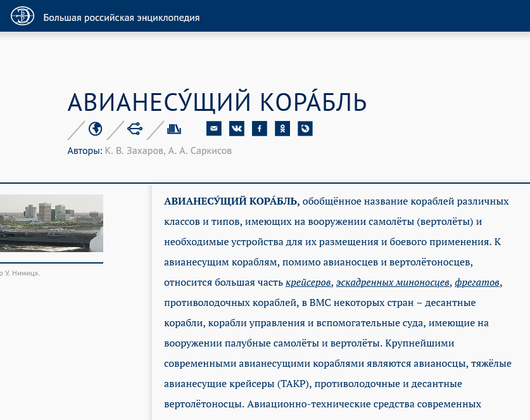Image resolution: width=530 pixels, height=420 pixels.
Task: Click the branching links icon under the title
Action: pyautogui.click(x=135, y=129)
